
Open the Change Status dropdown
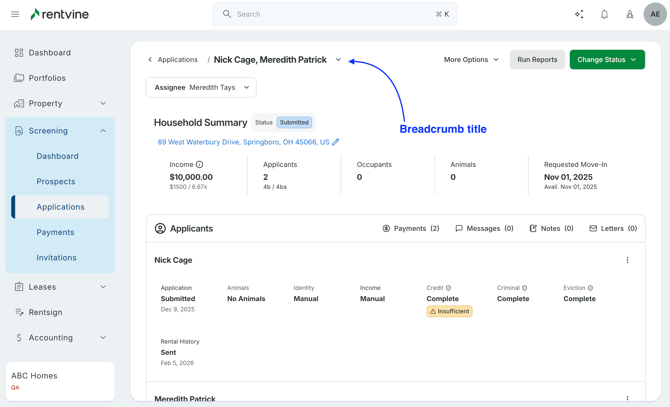point(606,60)
